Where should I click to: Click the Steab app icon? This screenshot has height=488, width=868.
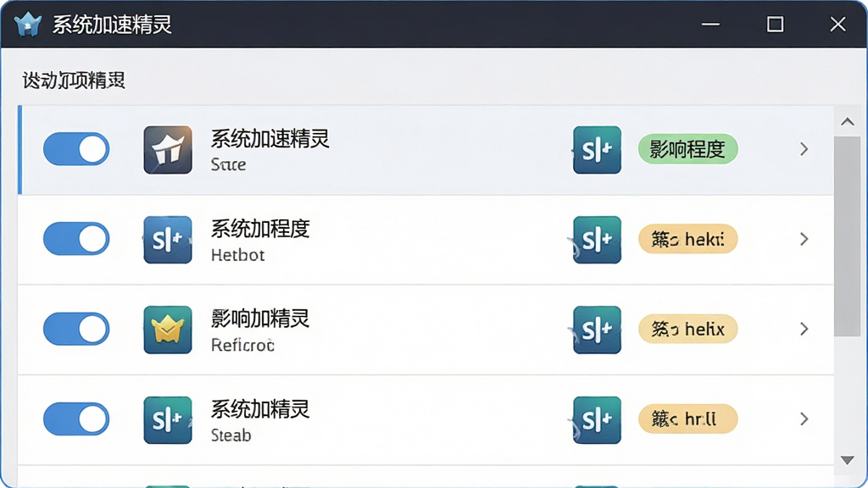(168, 420)
